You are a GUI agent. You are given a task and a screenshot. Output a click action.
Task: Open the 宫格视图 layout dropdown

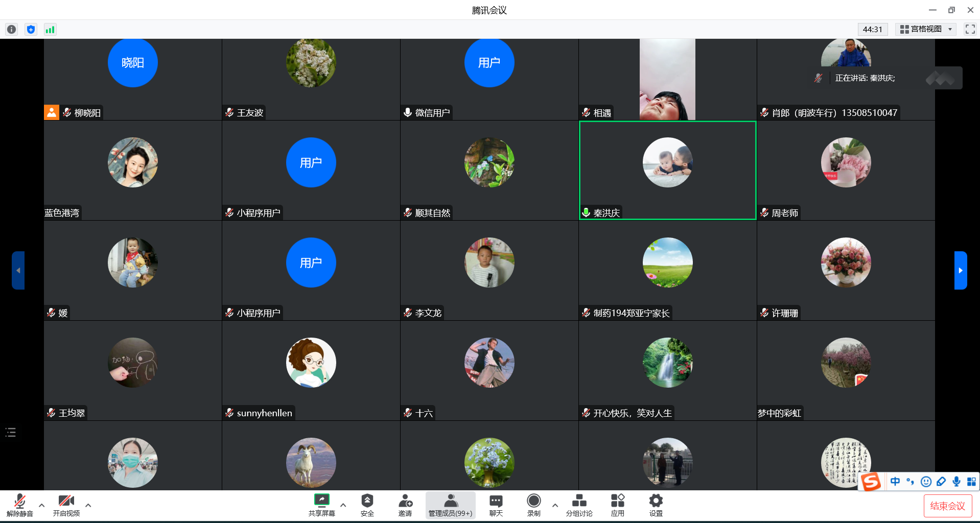click(926, 29)
